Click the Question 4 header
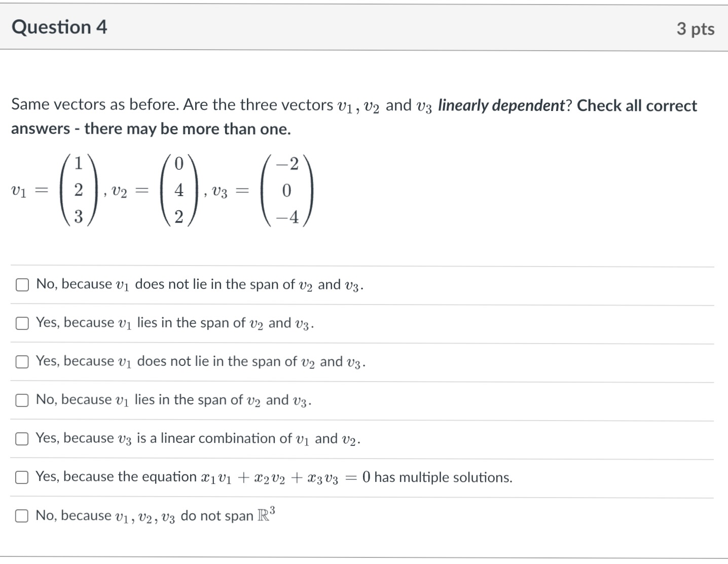 point(60,27)
